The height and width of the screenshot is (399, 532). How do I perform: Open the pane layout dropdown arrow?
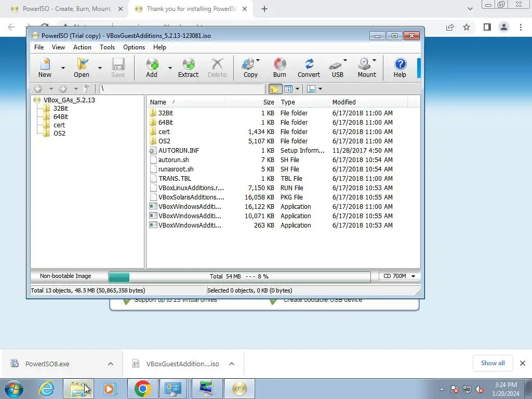click(x=320, y=89)
